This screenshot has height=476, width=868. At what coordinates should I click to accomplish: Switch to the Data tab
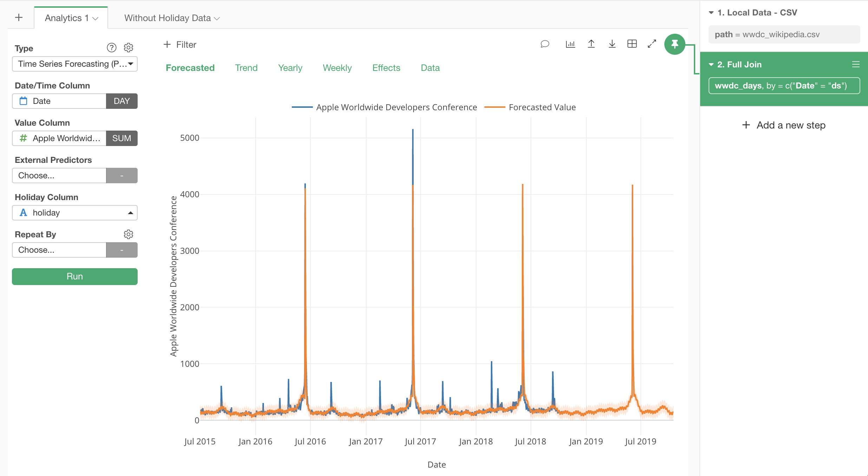[430, 68]
